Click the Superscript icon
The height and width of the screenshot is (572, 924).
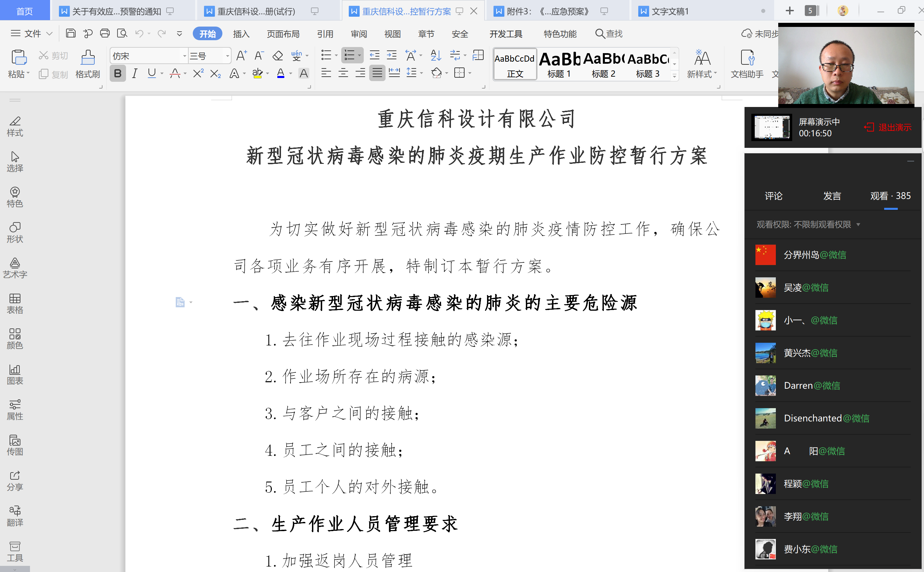click(x=198, y=73)
